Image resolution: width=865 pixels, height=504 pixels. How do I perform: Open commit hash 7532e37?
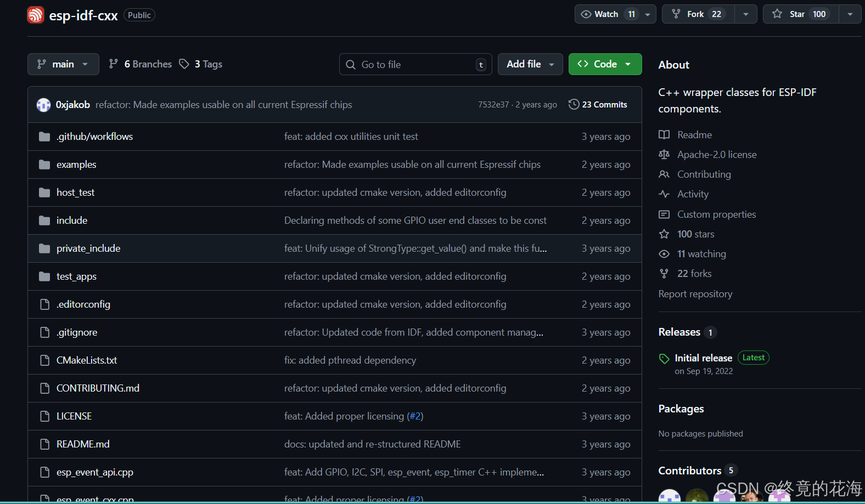[493, 105]
